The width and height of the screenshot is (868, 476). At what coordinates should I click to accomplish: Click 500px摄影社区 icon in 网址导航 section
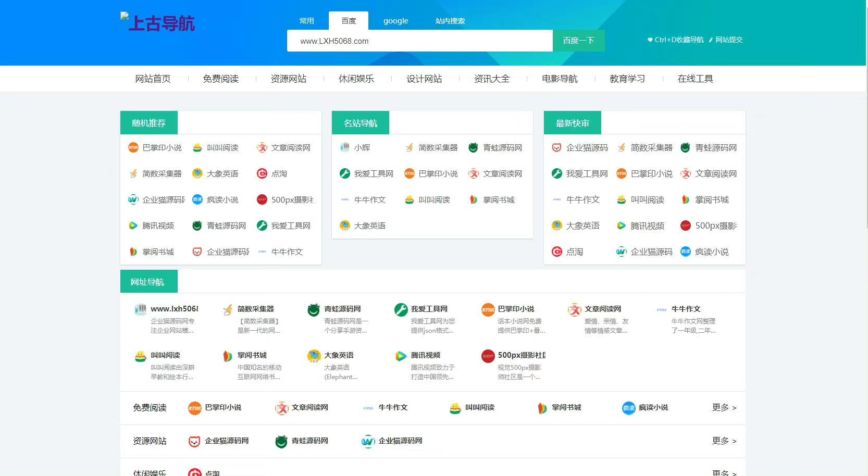point(488,356)
